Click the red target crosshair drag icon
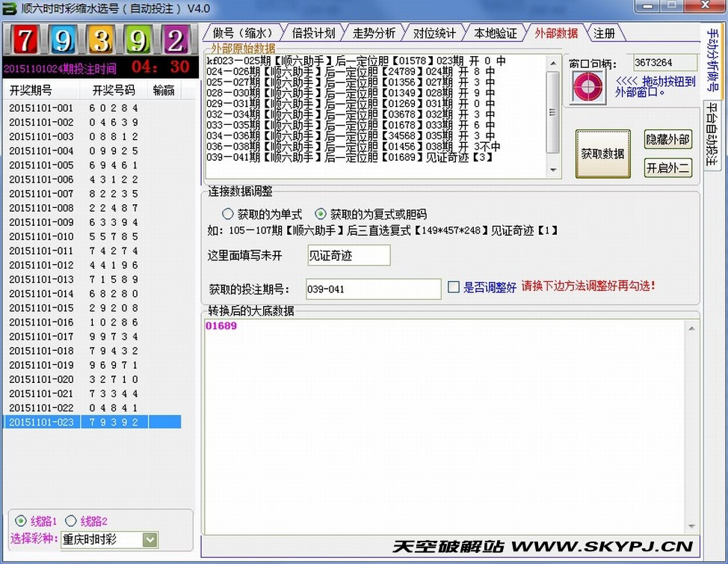728x564 pixels. (x=587, y=87)
